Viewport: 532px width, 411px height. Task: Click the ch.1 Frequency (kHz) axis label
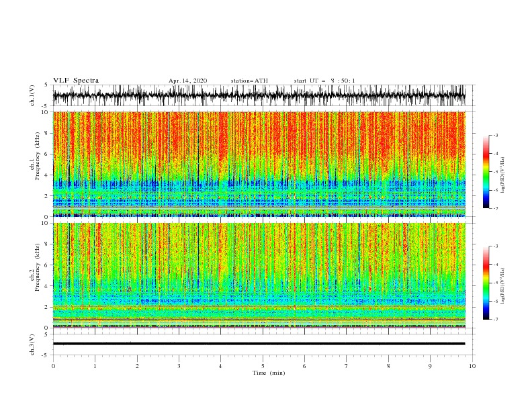[35, 155]
